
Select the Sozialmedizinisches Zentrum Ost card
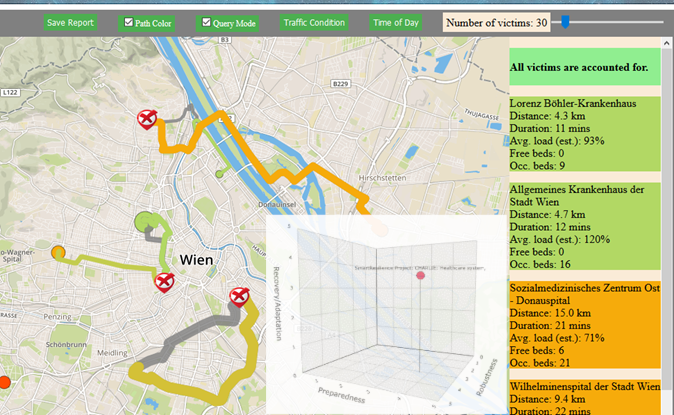[585, 325]
